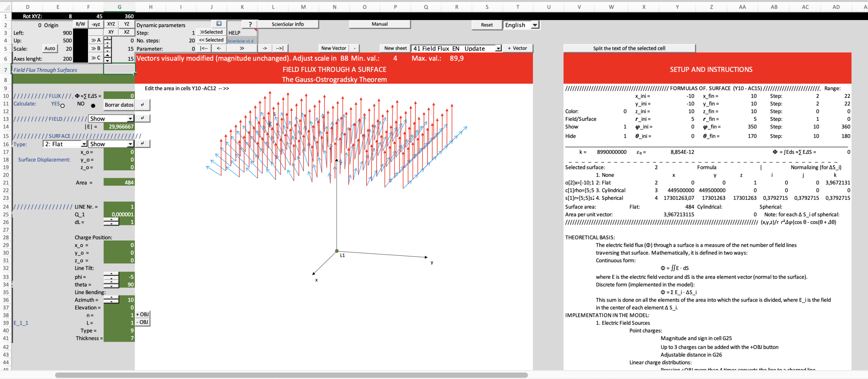Toggle the B/W color mode button
Screen dimensions: 868x379
point(80,24)
